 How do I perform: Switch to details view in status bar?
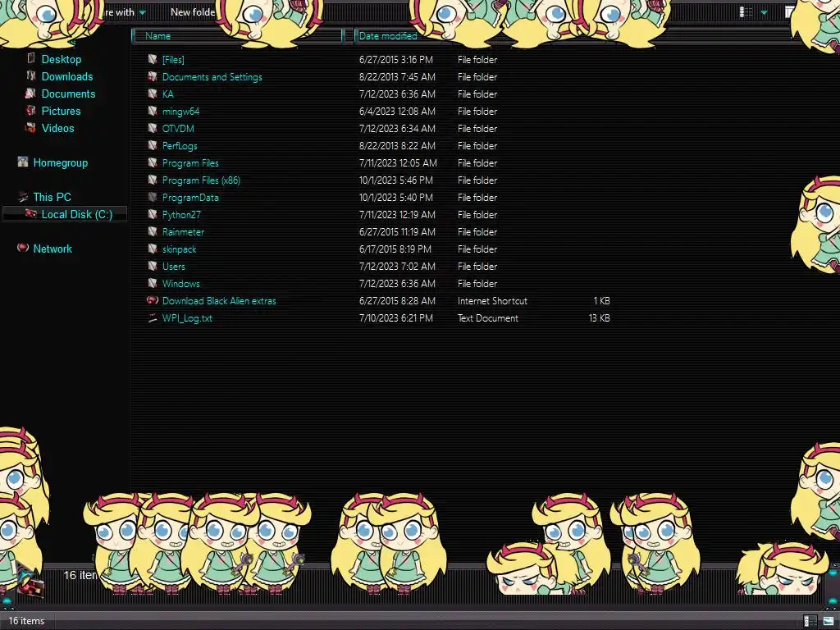tap(810, 622)
